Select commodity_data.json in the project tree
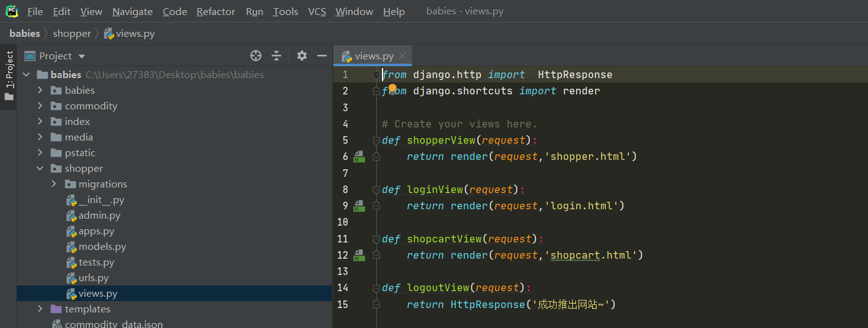 click(x=114, y=324)
